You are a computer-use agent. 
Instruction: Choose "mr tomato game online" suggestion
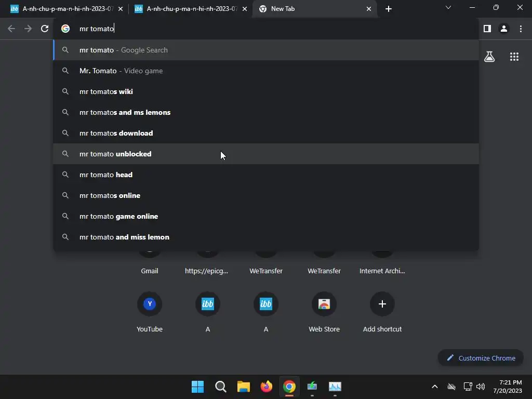point(266,216)
